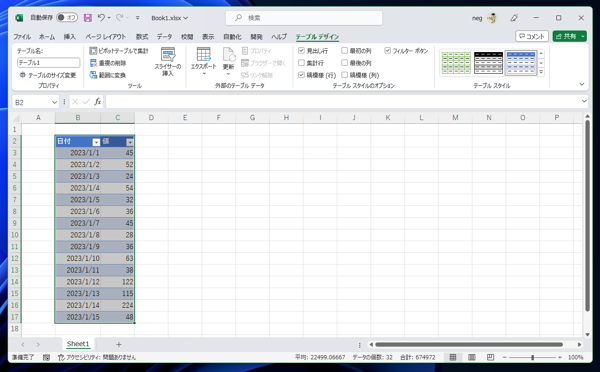Switch to Page Break Preview icon
This screenshot has height=372, width=600.
tap(491, 357)
